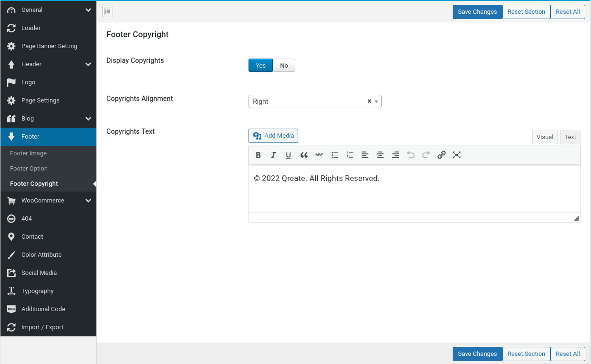Click the Page Banner Setting gear icon

(x=11, y=46)
